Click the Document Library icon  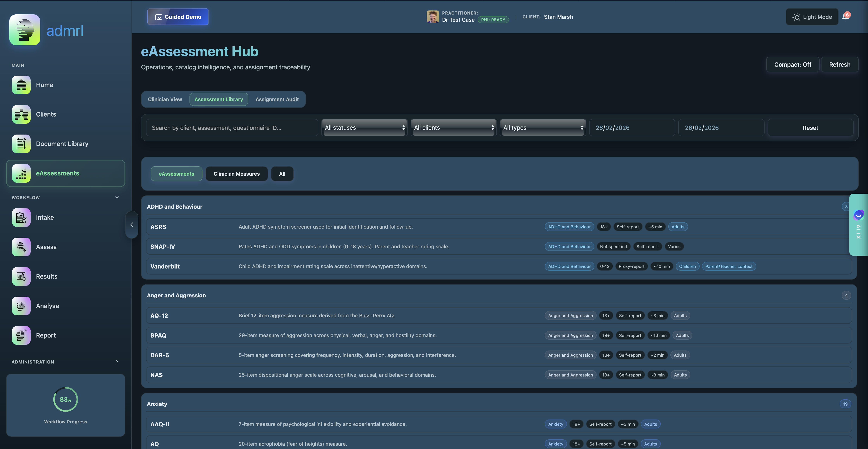[21, 144]
